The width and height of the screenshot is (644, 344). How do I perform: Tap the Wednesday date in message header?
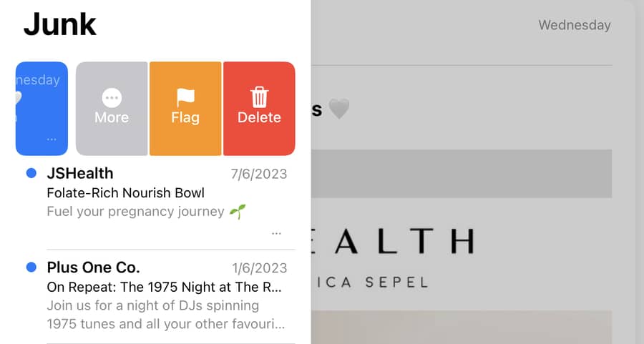point(575,25)
